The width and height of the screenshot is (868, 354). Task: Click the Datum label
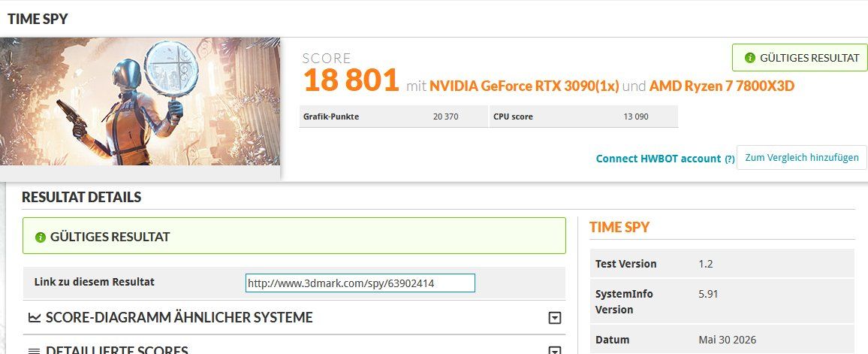pyautogui.click(x=612, y=340)
